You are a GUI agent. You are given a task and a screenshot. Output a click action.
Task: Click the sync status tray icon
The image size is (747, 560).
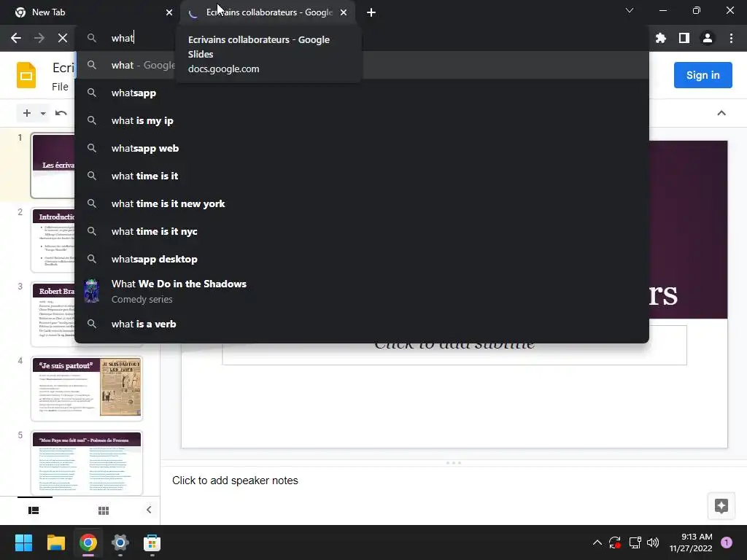[615, 542]
